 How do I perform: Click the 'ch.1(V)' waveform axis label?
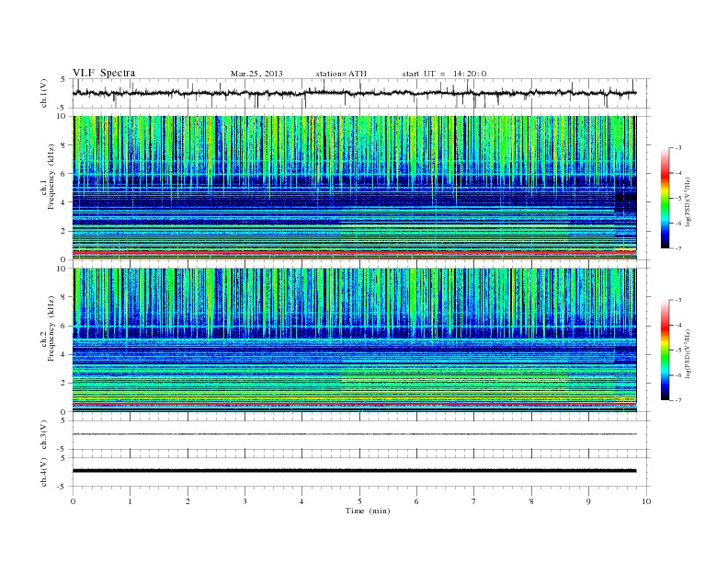(44, 93)
